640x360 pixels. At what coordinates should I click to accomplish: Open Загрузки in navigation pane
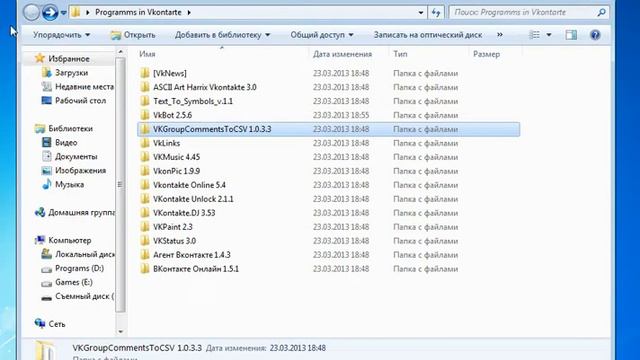[x=71, y=73]
